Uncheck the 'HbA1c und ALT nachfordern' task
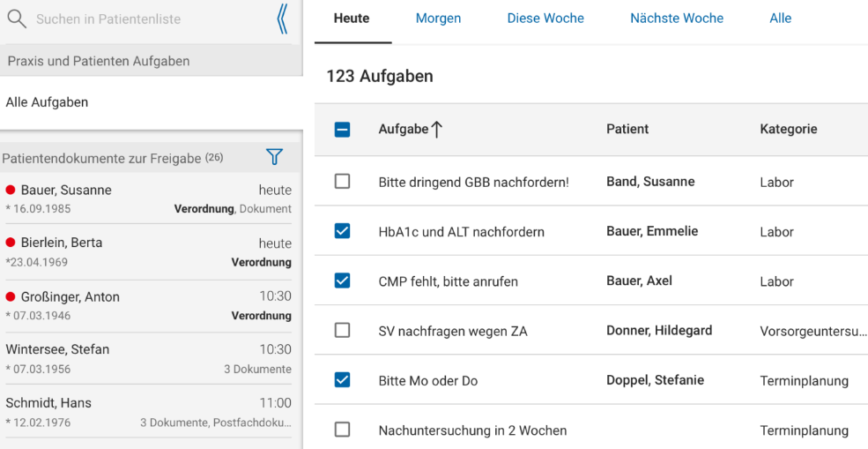The image size is (868, 449). (343, 231)
